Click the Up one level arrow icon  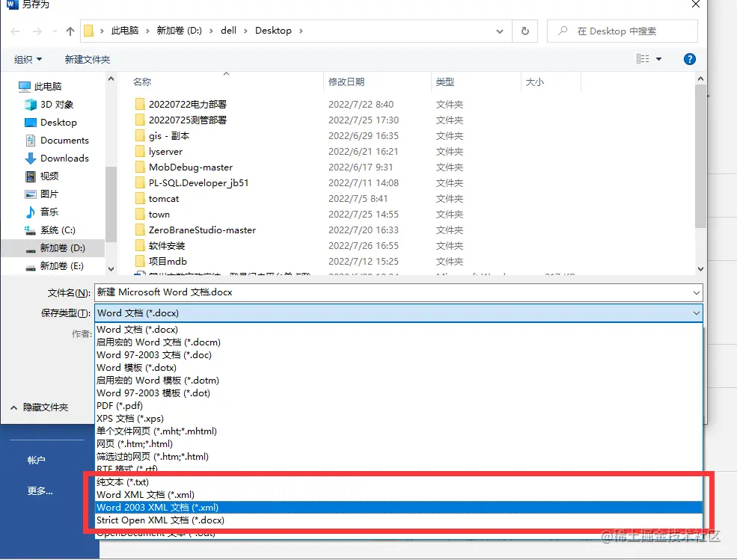click(x=70, y=31)
